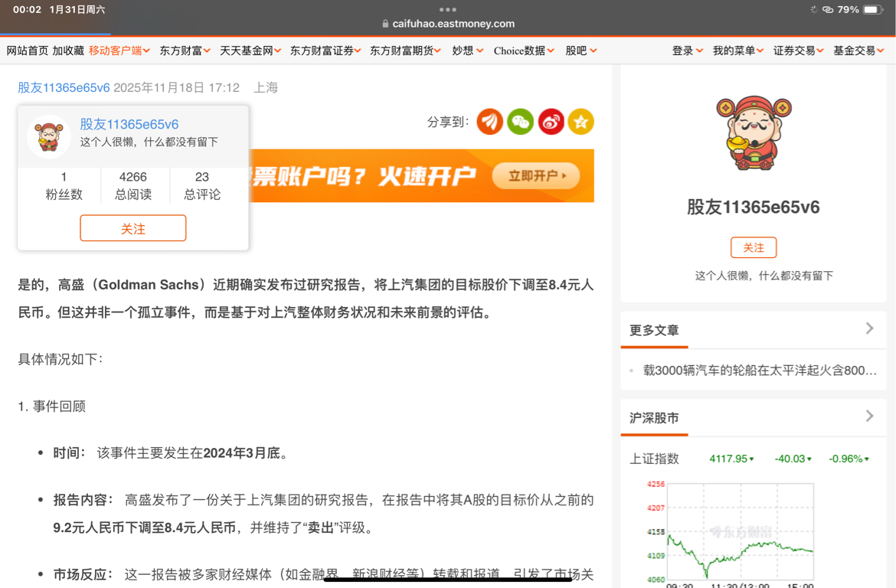Screen dimensions: 896x588
Task: Click large God of Wealth avatar in sidebar
Action: [753, 134]
